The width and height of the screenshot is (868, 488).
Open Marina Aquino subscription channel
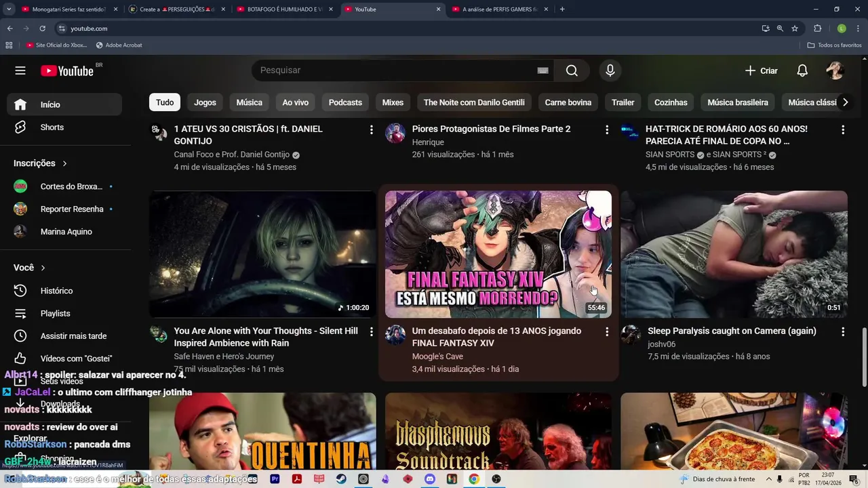[x=64, y=232]
